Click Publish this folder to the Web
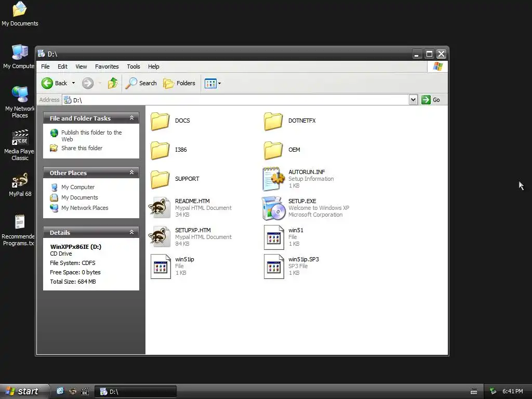The height and width of the screenshot is (399, 532). (x=91, y=136)
